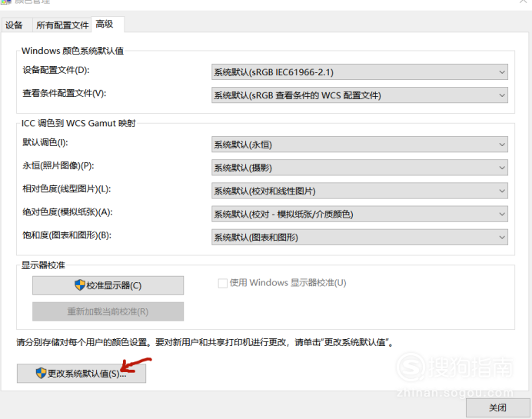This screenshot has height=419, width=532.
Task: Click the 校准显示器(C) button
Action: tap(108, 285)
